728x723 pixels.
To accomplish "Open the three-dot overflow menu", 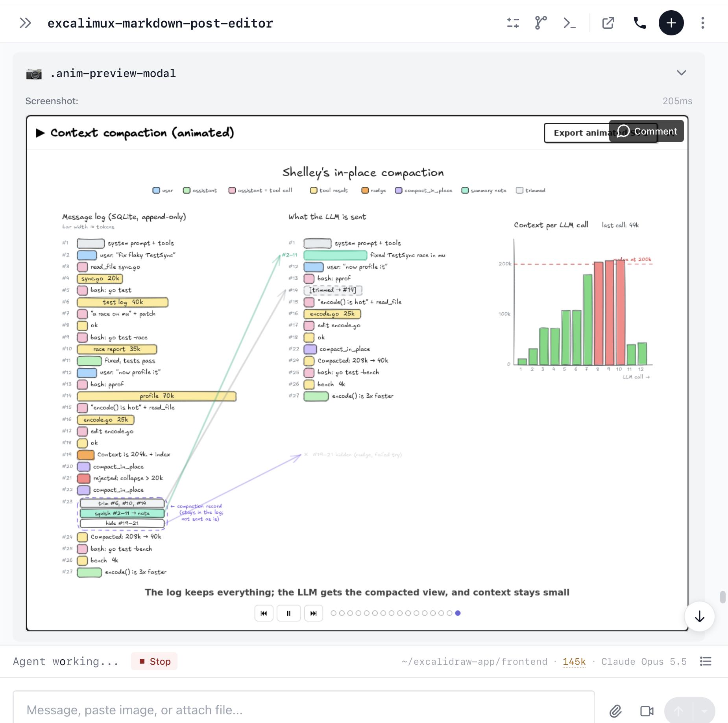I will coord(703,23).
